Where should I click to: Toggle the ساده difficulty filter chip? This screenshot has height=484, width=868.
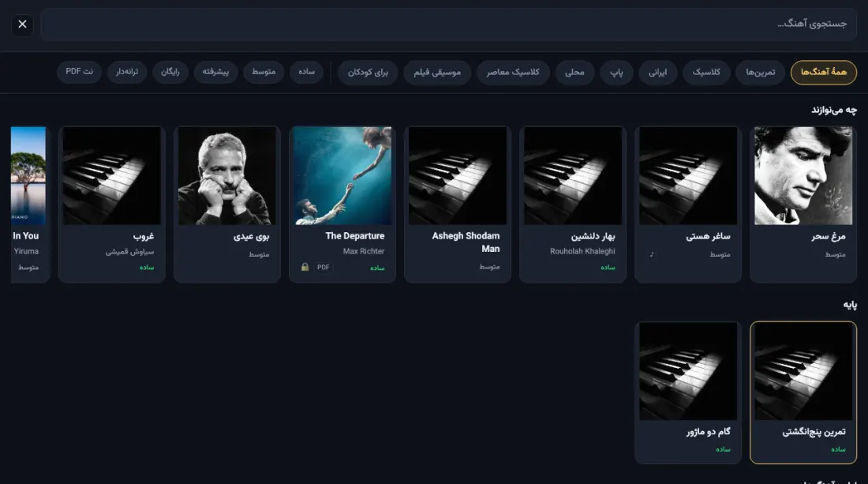click(x=307, y=72)
